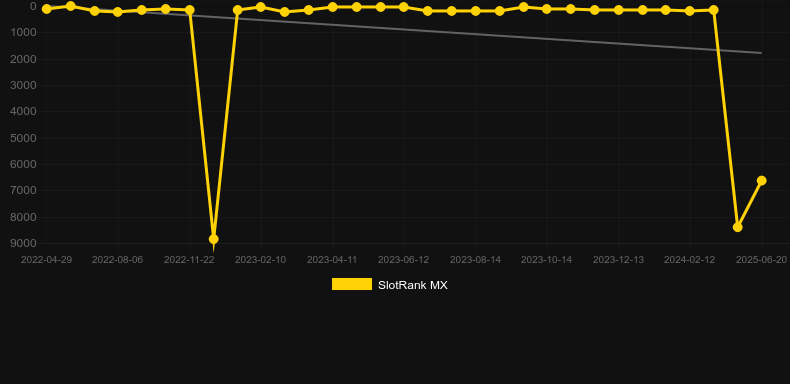This screenshot has height=384, width=790.
Task: Click the 5000 y-axis label
Action: (24, 138)
